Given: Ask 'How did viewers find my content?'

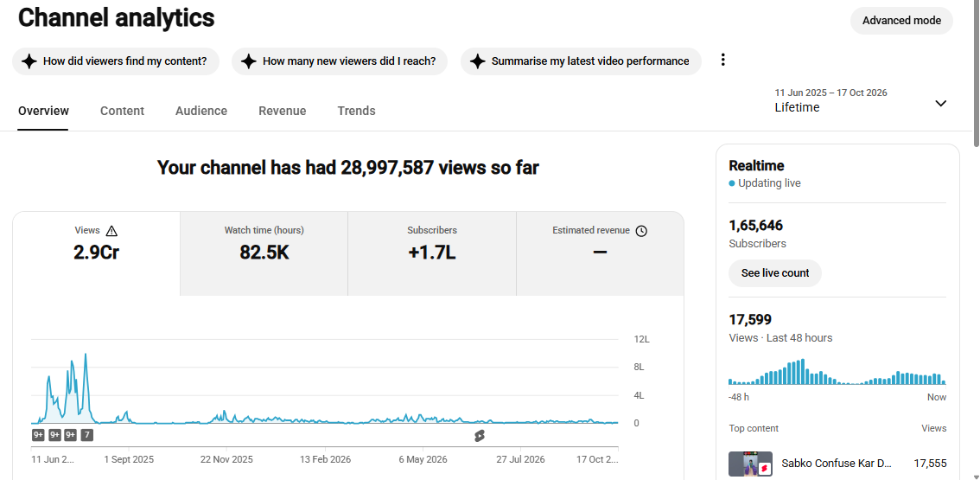Looking at the screenshot, I should pos(116,61).
